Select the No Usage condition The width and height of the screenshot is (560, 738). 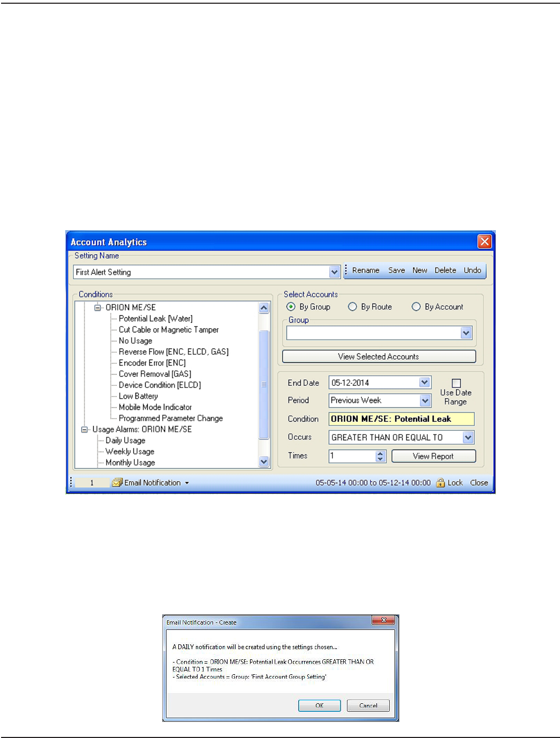(135, 341)
